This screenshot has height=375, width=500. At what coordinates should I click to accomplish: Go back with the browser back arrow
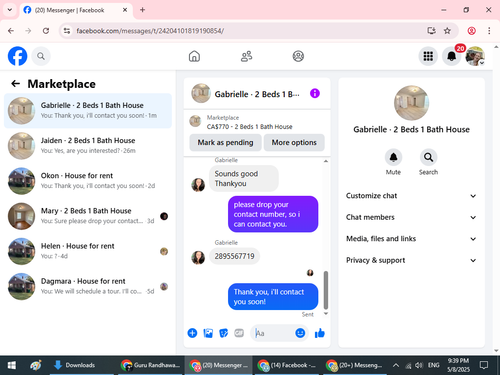click(x=11, y=31)
